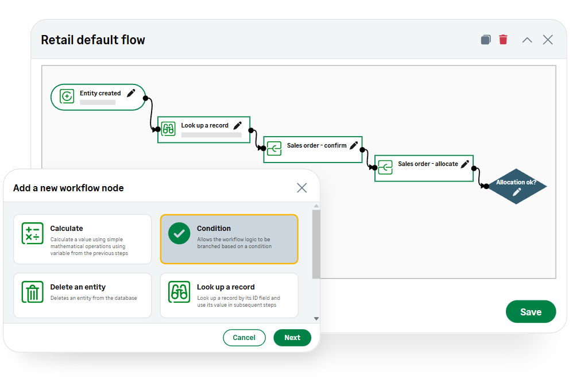Pick the Delete an entity card
This screenshot has height=386, width=588.
pos(83,295)
